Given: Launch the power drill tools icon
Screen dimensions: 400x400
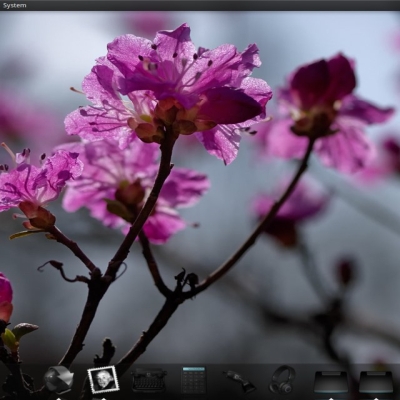Looking at the screenshot, I should pyautogui.click(x=238, y=381).
